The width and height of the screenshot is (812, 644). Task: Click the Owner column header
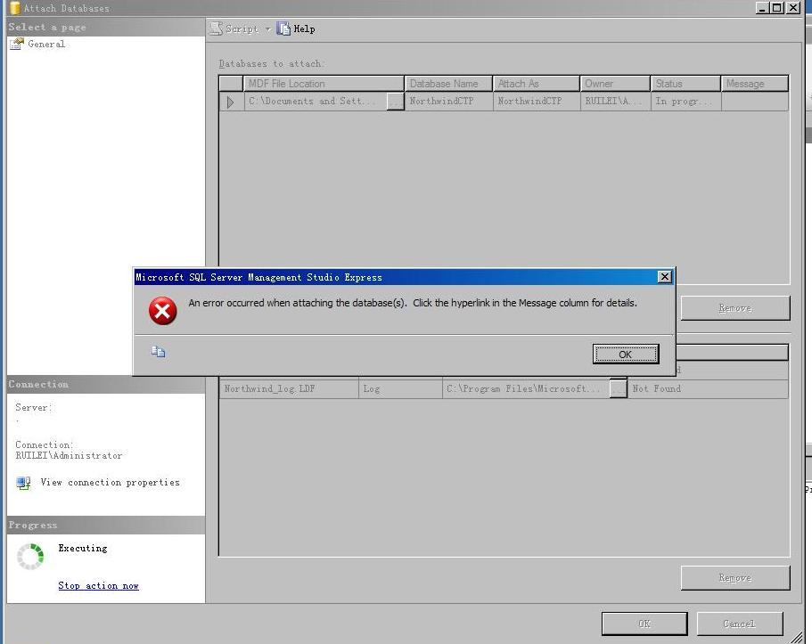pyautogui.click(x=615, y=84)
